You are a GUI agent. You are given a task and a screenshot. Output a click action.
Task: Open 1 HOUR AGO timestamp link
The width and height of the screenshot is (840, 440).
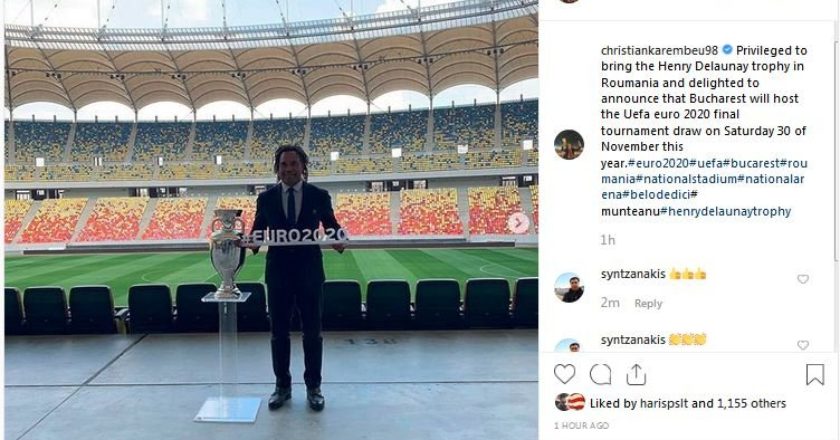click(x=581, y=426)
